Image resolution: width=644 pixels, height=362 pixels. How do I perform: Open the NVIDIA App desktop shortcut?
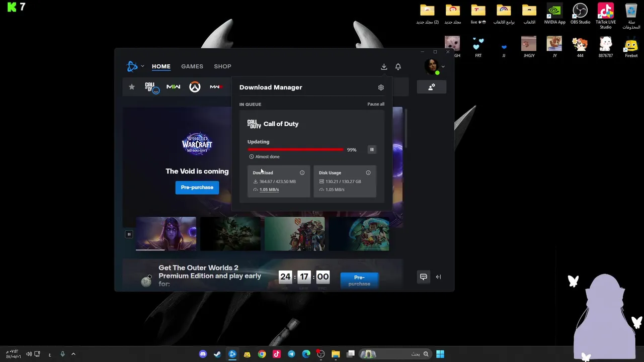coord(554,14)
